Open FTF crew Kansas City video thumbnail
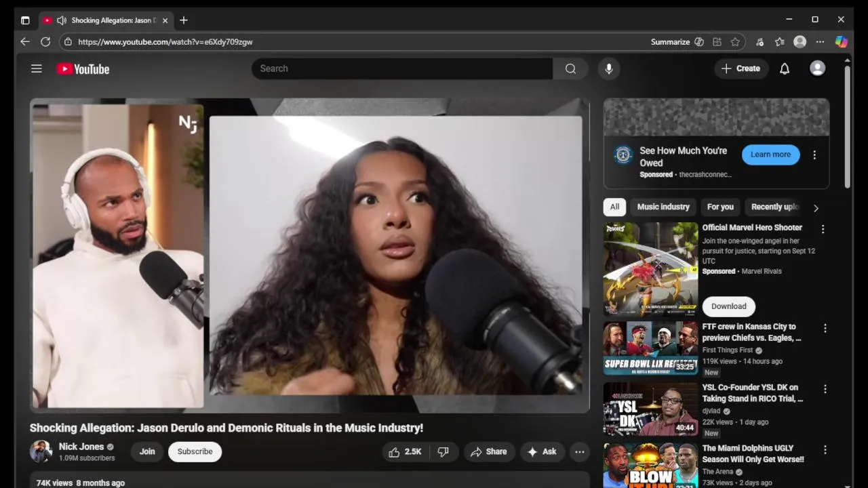The image size is (868, 488). click(x=651, y=348)
